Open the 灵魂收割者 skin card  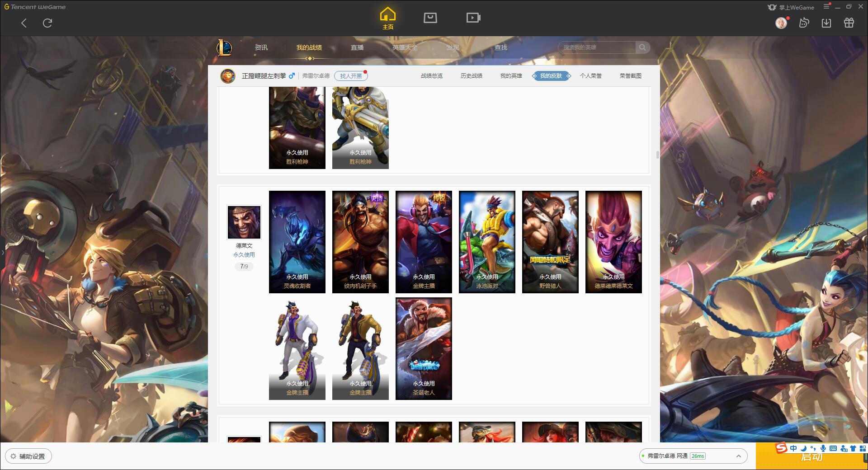[x=297, y=242]
